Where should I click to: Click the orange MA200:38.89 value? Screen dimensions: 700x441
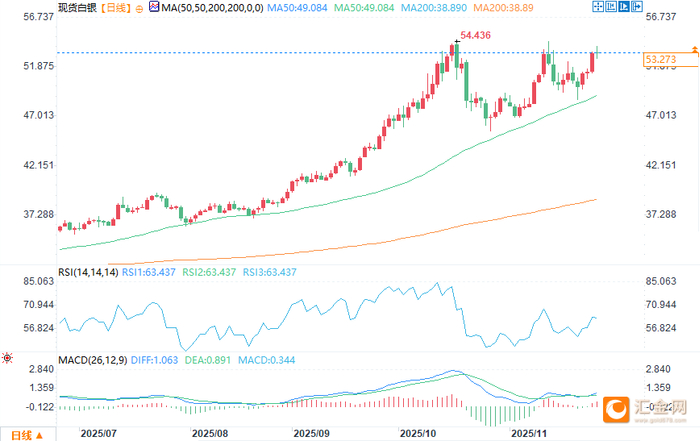503,8
